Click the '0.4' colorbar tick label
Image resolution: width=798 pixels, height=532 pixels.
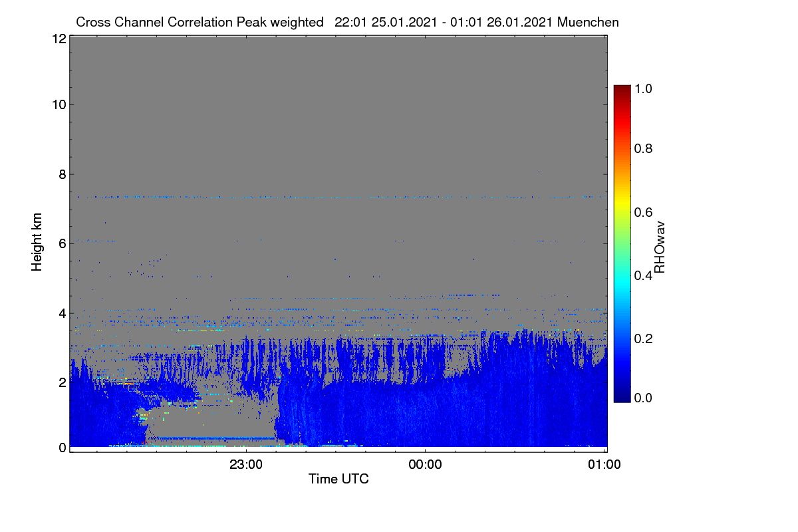point(644,275)
